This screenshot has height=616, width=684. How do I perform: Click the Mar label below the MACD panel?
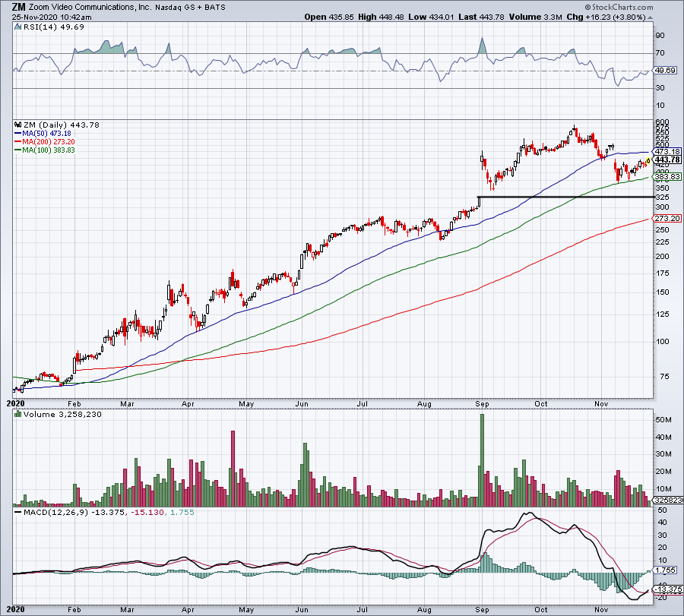(x=127, y=610)
